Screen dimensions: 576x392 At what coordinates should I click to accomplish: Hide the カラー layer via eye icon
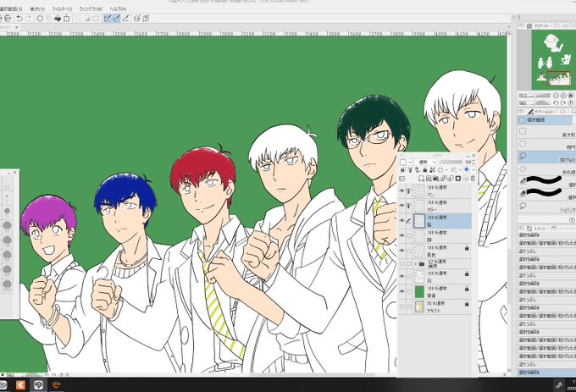pos(402,206)
